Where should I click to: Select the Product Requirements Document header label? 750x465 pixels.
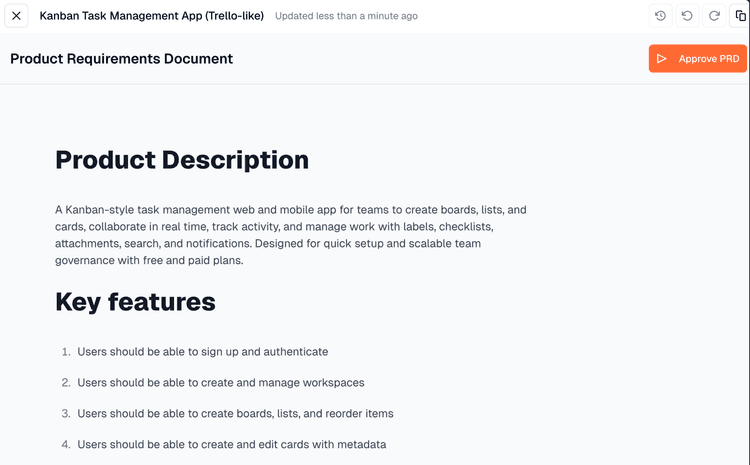[x=121, y=59]
